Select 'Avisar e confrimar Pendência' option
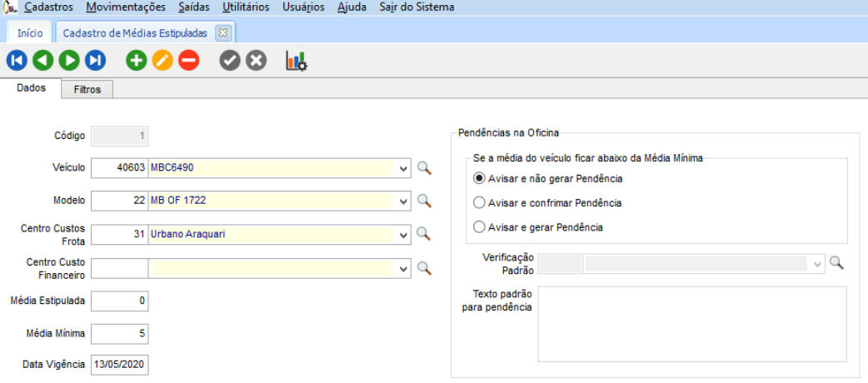This screenshot has width=868, height=383. click(x=479, y=202)
